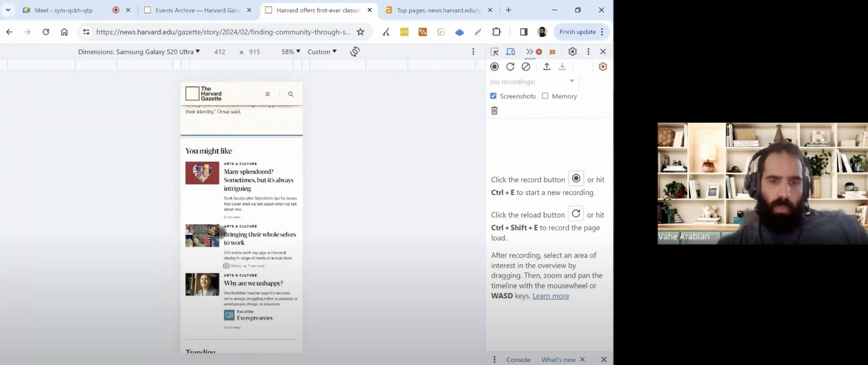
Task: Click the rotate device orientation icon
Action: (355, 52)
